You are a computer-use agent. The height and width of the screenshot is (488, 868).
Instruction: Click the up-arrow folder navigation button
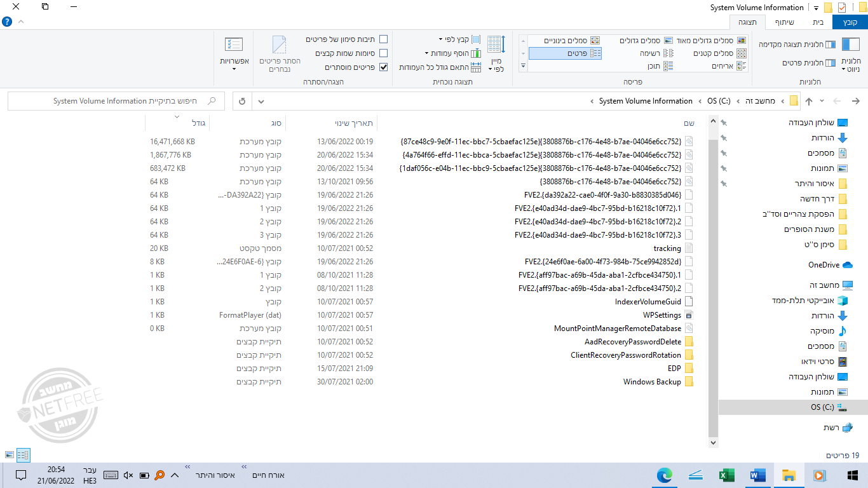[x=809, y=101]
